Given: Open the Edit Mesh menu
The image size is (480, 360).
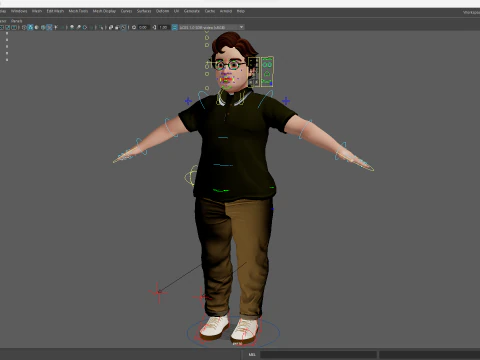Looking at the screenshot, I should (55, 11).
